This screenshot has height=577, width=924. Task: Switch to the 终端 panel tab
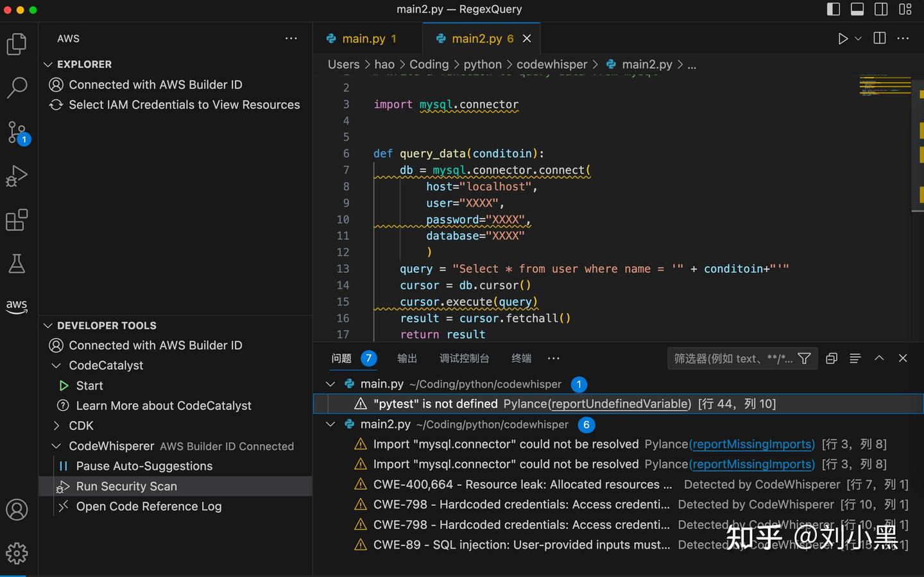pyautogui.click(x=520, y=358)
